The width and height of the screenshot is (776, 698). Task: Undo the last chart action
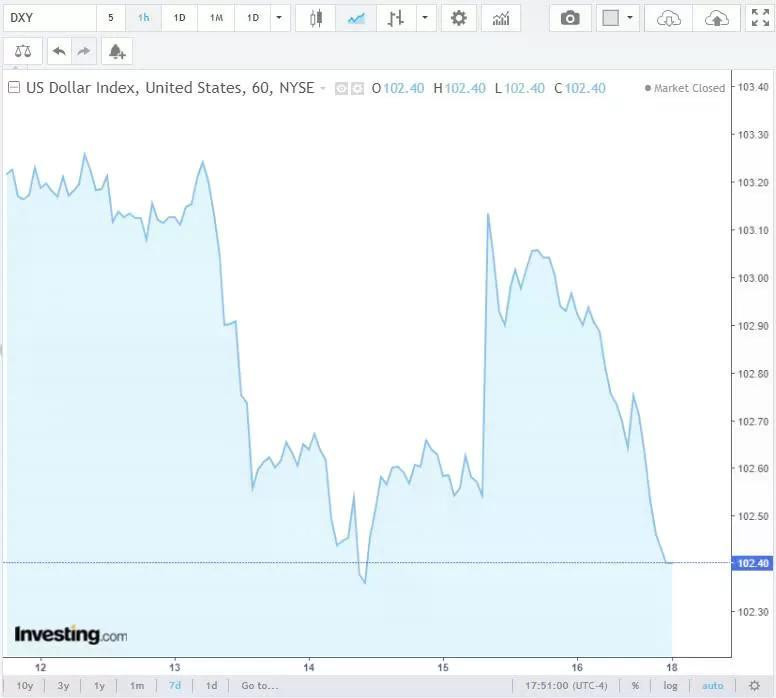[x=59, y=51]
